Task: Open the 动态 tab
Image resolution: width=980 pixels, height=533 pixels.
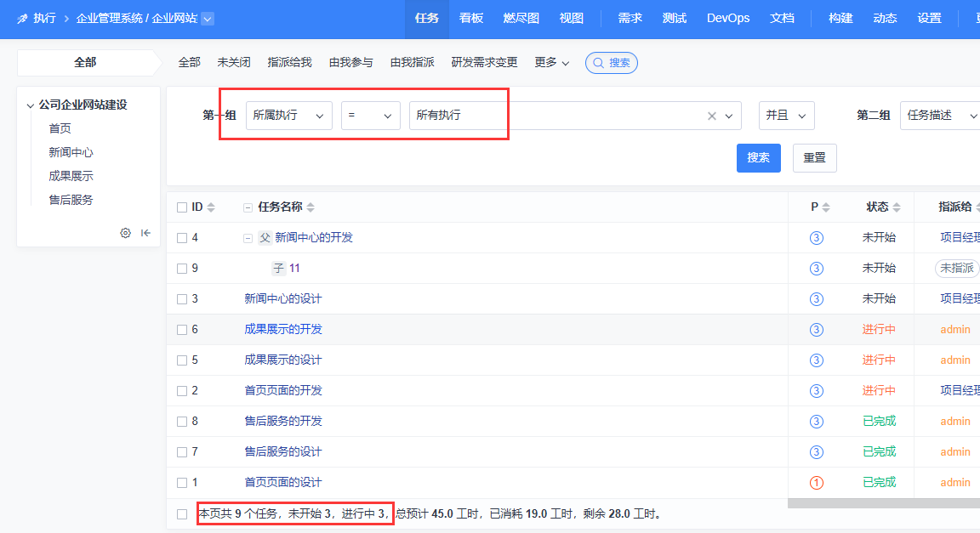Action: click(x=885, y=19)
